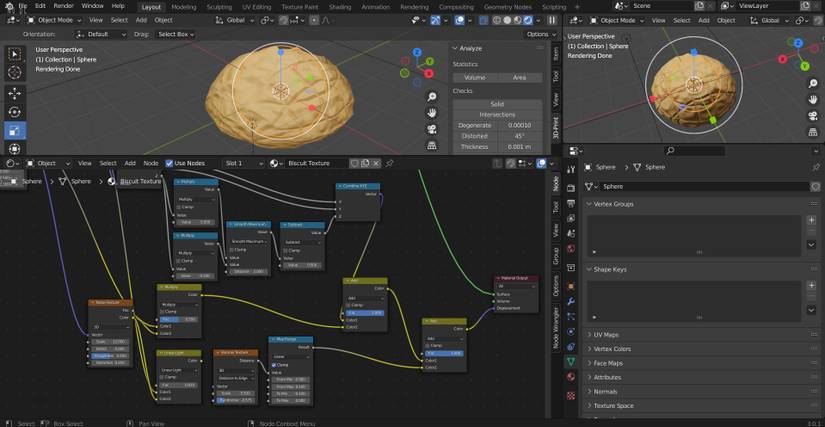Toggle viewport overlays in main viewport header
This screenshot has width=825, height=427.
coord(460,20)
